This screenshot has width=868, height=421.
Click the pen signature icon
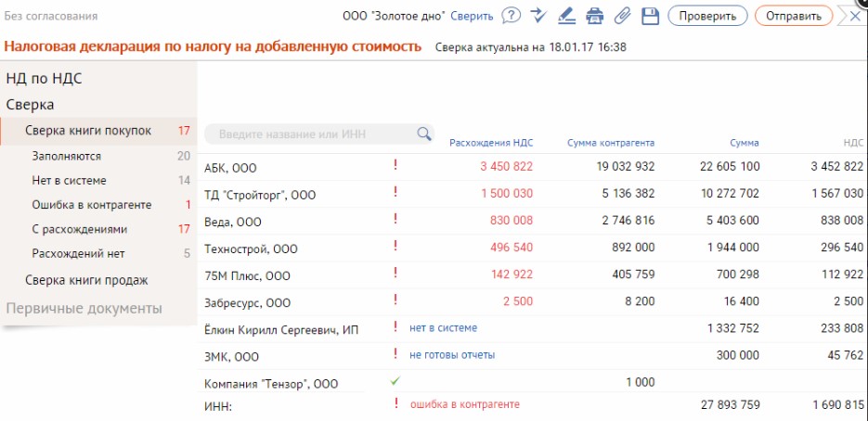pyautogui.click(x=566, y=16)
